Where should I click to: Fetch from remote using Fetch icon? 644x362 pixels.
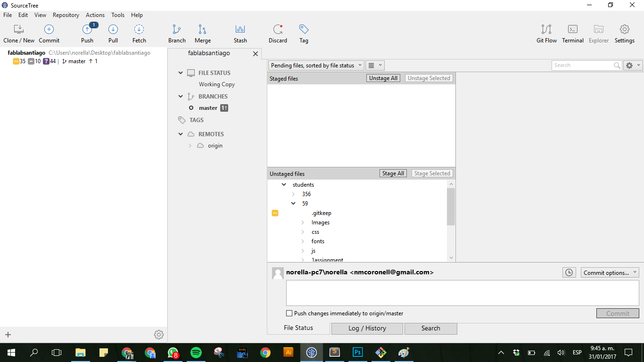pyautogui.click(x=139, y=30)
